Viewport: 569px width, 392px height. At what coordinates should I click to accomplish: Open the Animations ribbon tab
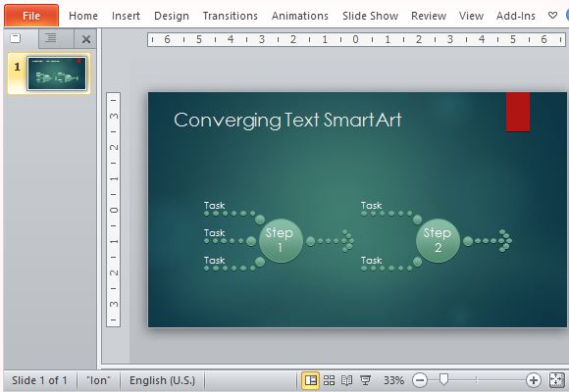coord(300,16)
